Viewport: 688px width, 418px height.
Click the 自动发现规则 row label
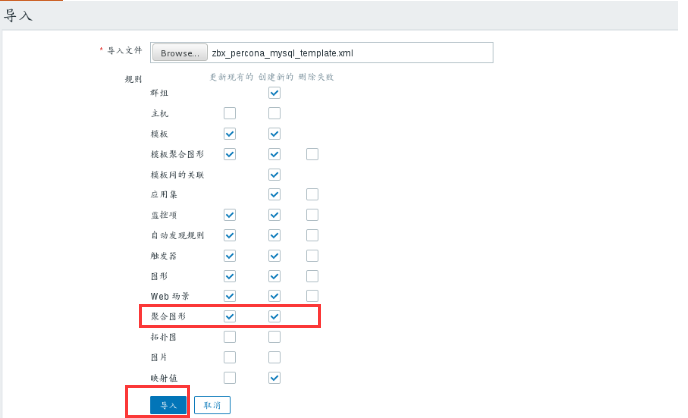click(177, 236)
